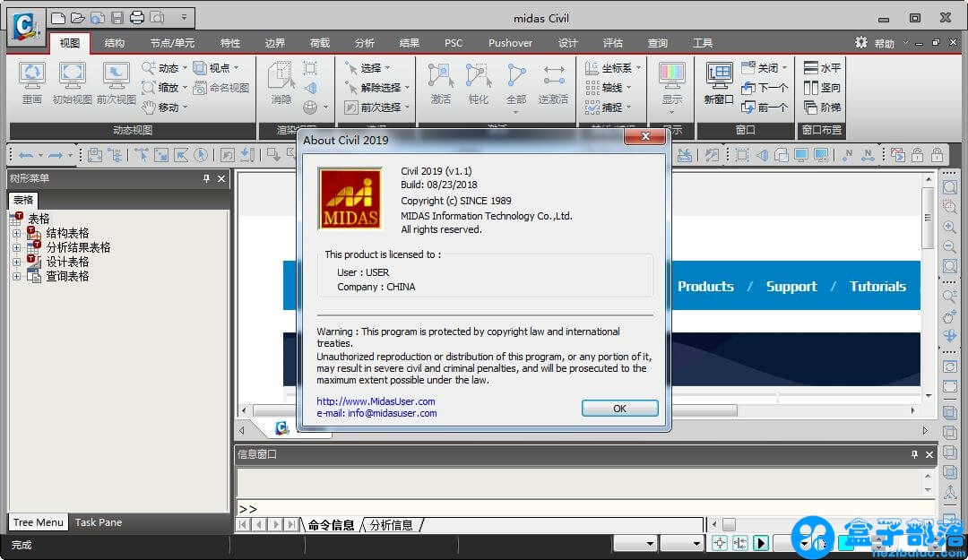Expand the 设计表格 tree node
Viewport: 968px width, 560px height.
(x=17, y=262)
